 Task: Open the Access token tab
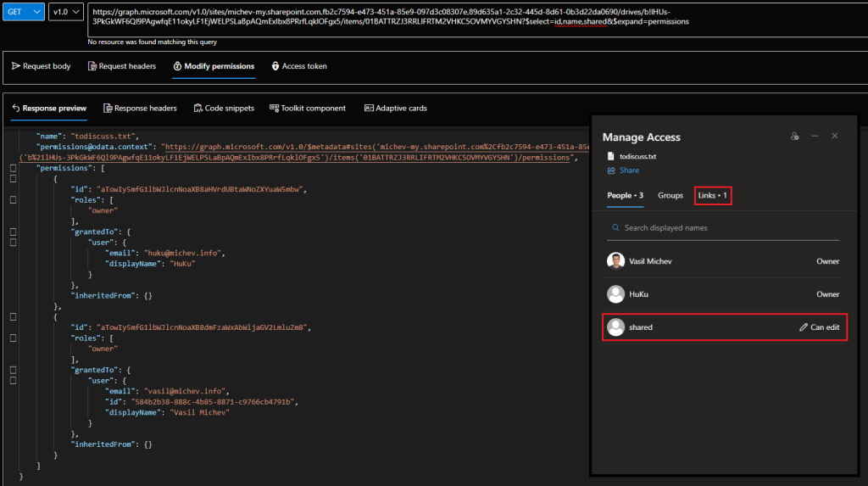298,66
